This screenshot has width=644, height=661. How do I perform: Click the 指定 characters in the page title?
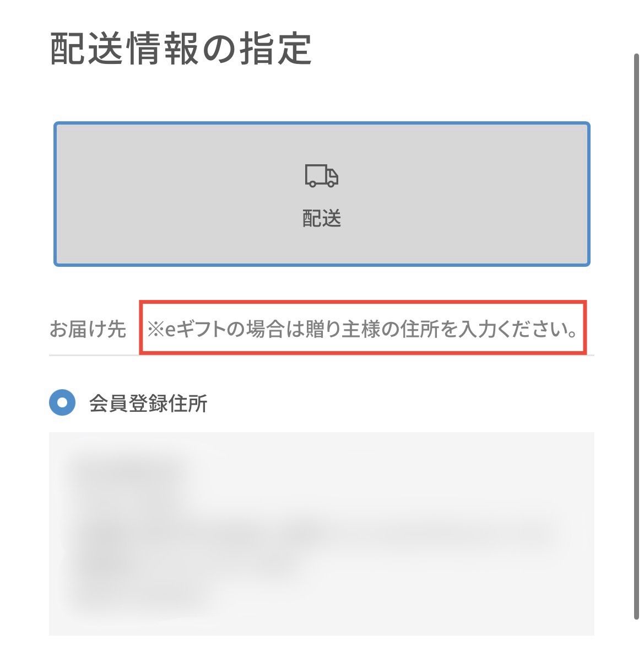tap(276, 49)
